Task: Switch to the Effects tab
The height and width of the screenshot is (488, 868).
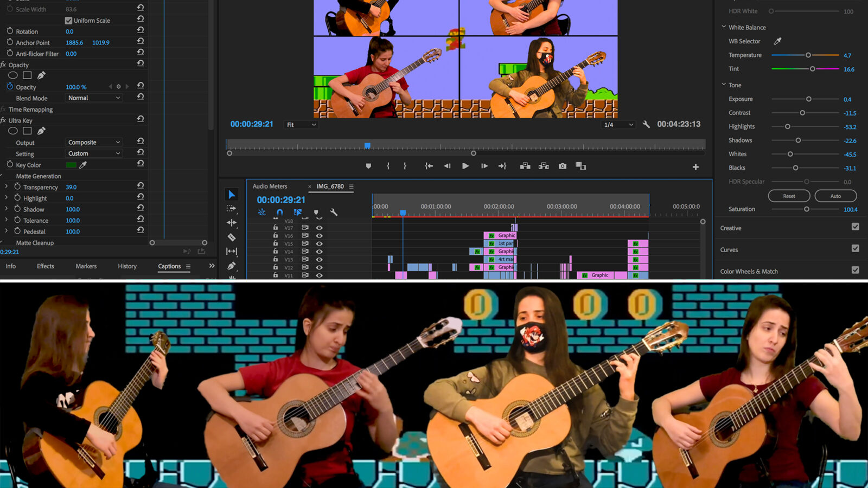Action: tap(46, 266)
